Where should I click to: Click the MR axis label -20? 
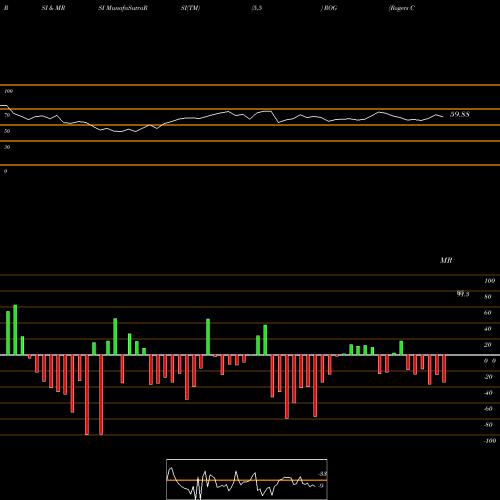pos(488,377)
